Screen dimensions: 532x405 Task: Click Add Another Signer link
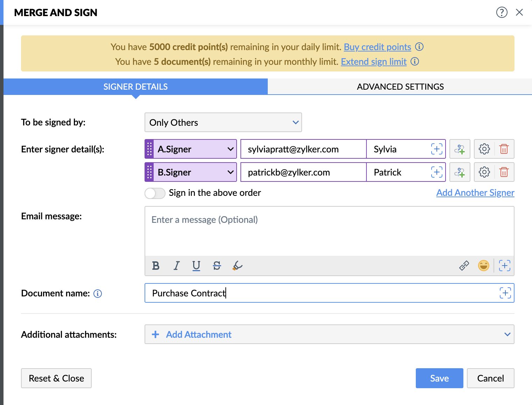[475, 193]
